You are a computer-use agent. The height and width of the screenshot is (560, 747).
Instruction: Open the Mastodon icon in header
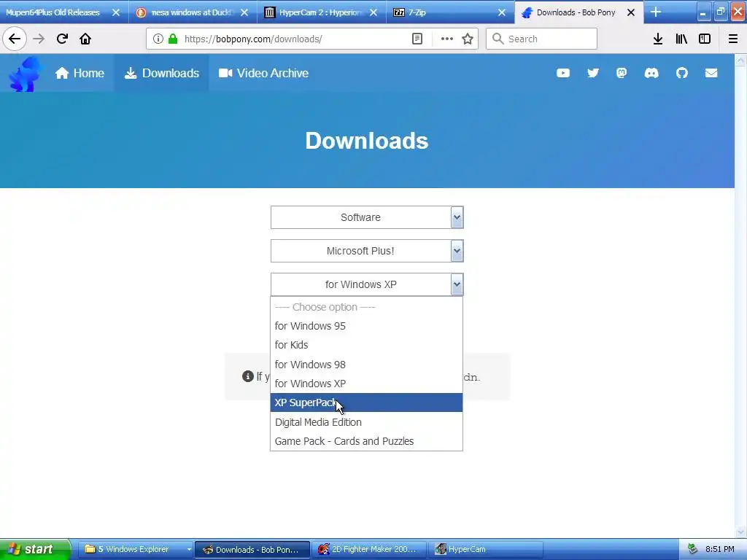point(622,73)
